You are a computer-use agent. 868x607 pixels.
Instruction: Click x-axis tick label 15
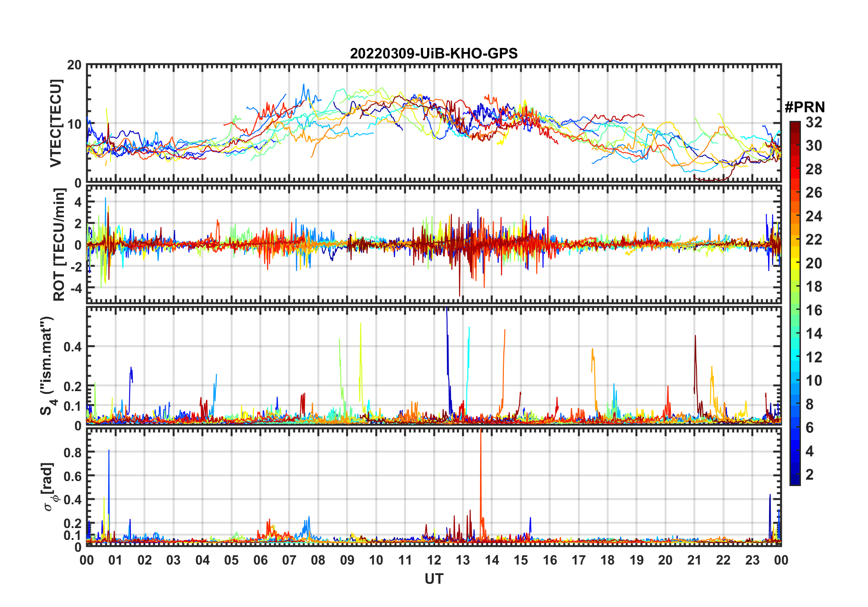[521, 560]
